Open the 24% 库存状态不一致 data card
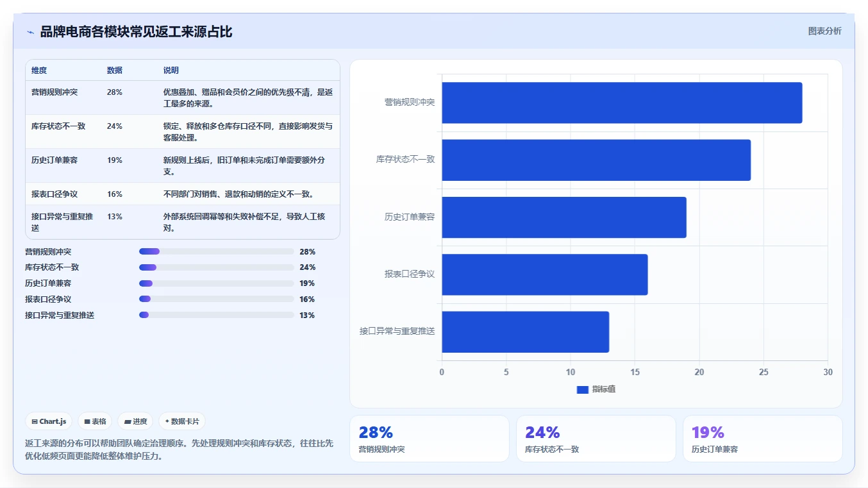 pos(596,439)
